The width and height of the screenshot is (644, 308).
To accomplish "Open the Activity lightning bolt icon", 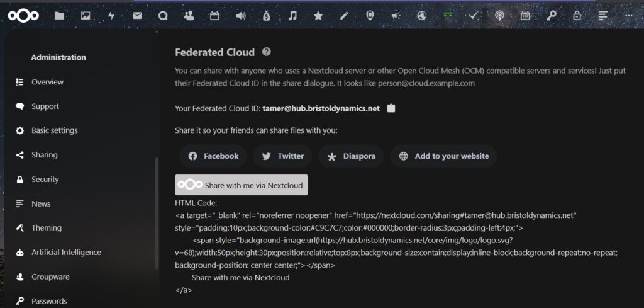I will click(111, 16).
